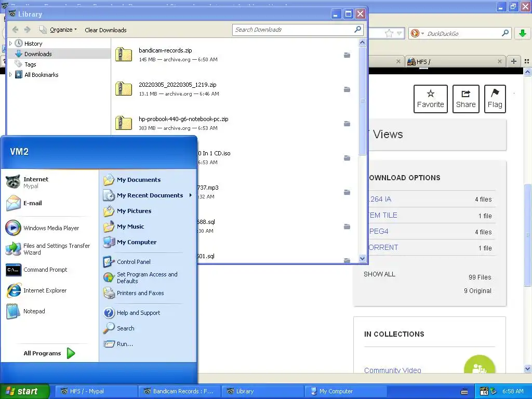The height and width of the screenshot is (399, 532).
Task: Open containing folder for bandicam-records.zip
Action: click(x=347, y=55)
